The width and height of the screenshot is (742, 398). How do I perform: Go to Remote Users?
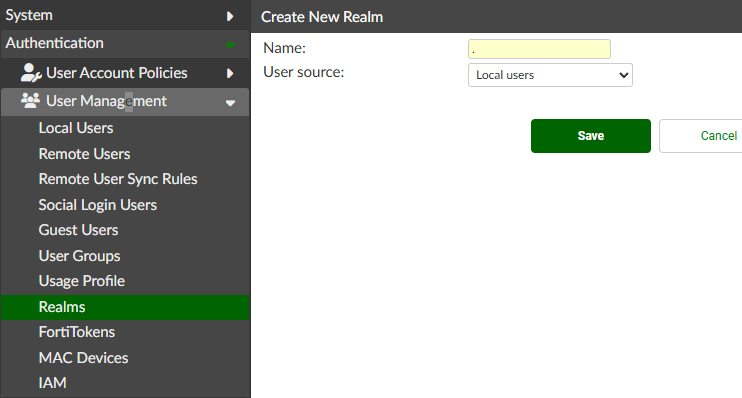(84, 154)
